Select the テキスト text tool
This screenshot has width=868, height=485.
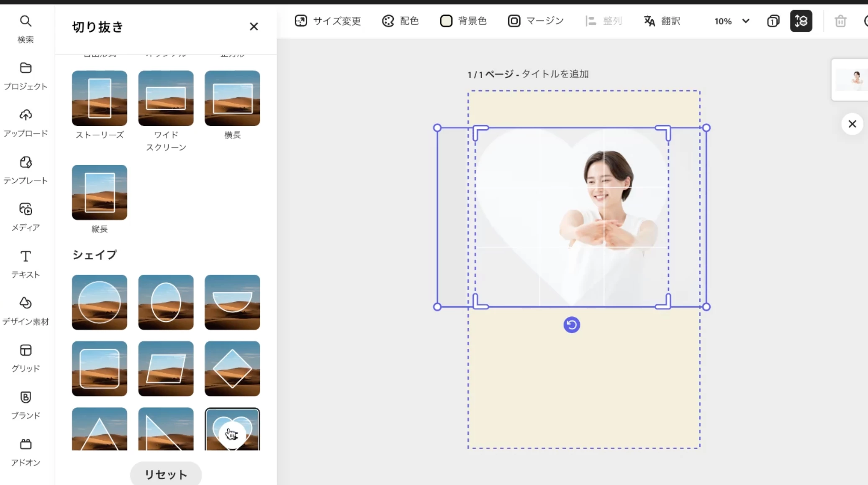(x=26, y=264)
